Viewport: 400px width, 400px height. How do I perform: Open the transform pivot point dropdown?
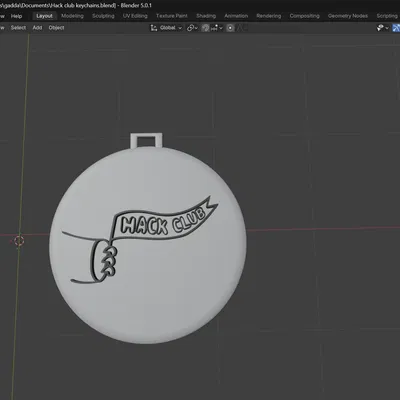click(x=192, y=28)
